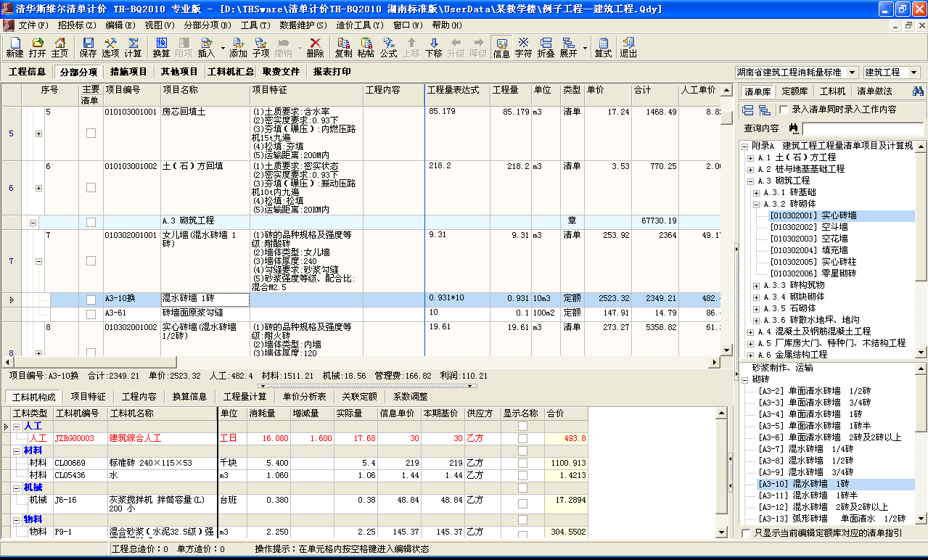Viewport: 928px width, 560px height.
Task: Select [A3-7] 混水砖墙 1/4砖 quota item
Action: click(x=805, y=449)
